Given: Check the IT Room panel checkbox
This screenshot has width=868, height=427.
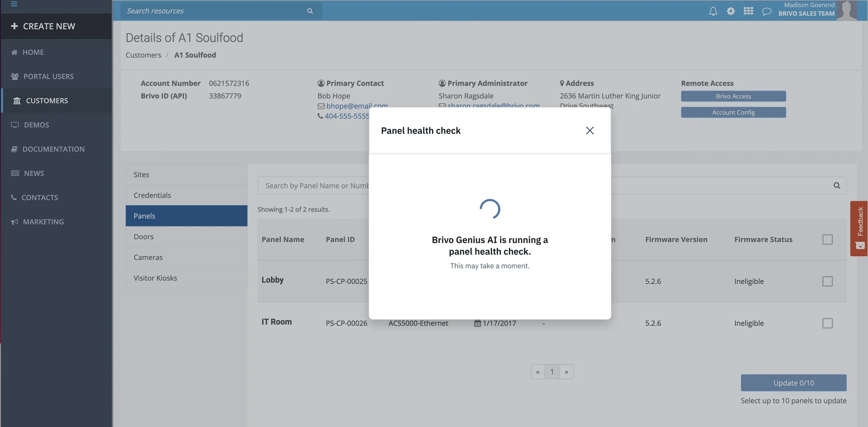Looking at the screenshot, I should [827, 323].
